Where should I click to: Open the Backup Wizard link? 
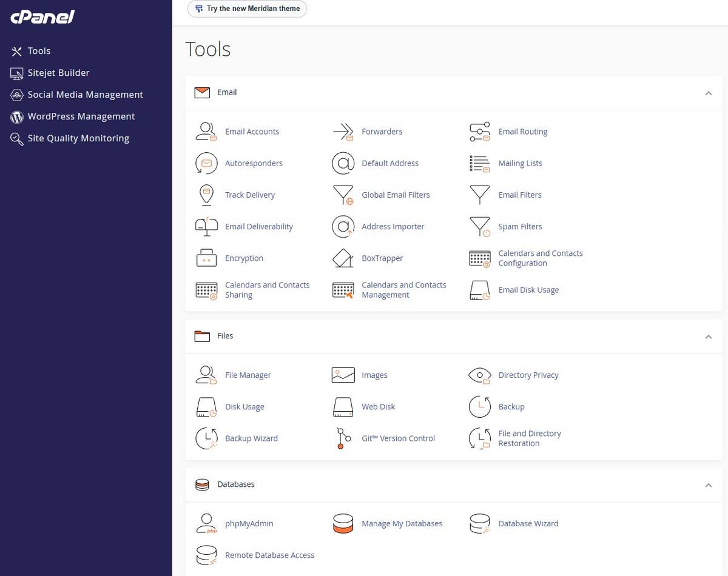[251, 438]
